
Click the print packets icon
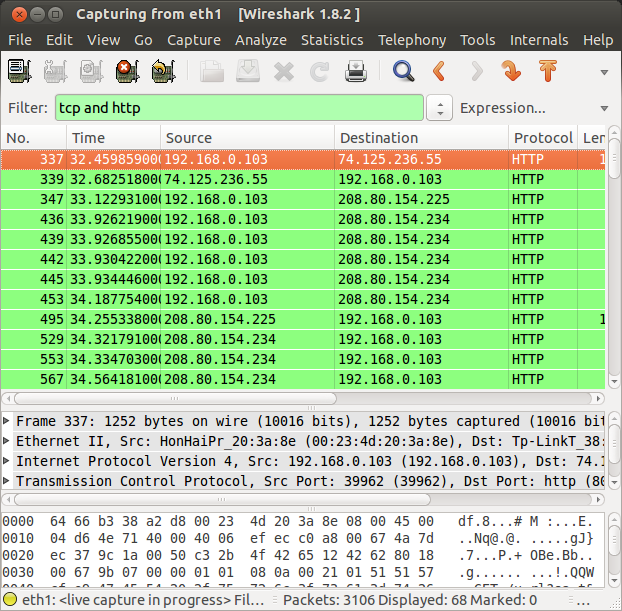click(x=356, y=71)
